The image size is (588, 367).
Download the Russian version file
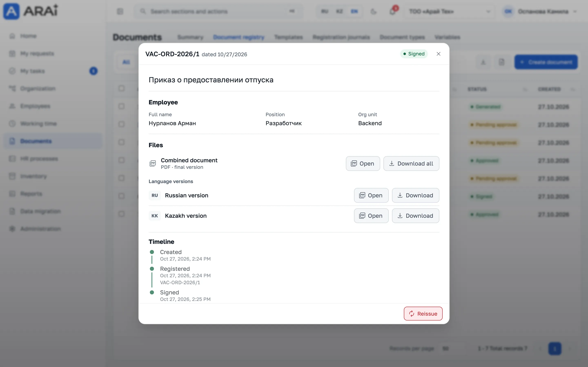click(x=415, y=195)
